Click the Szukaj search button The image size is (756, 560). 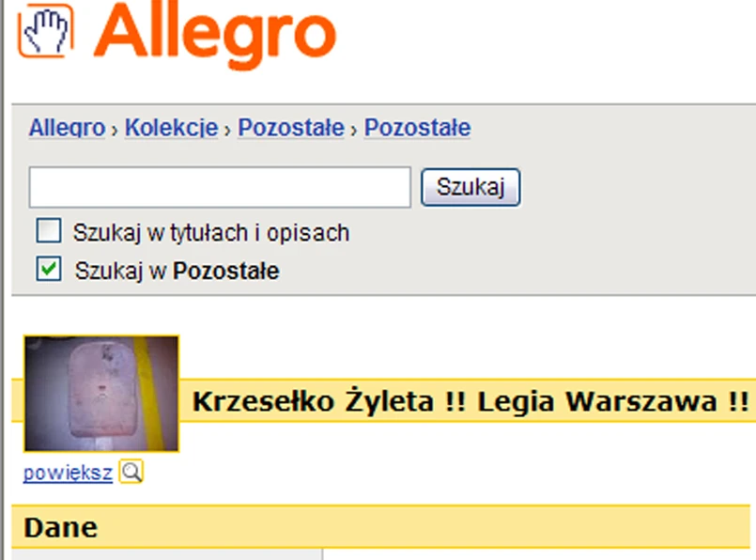pyautogui.click(x=471, y=187)
